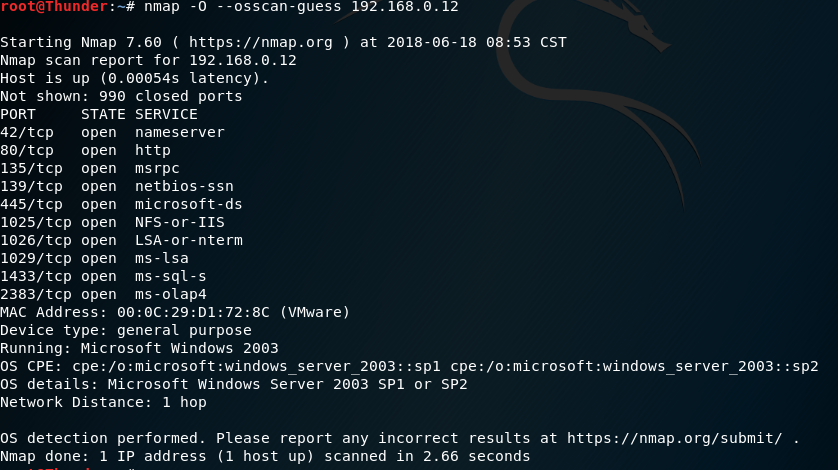Click the 80/tcp http port line
This screenshot has width=838, height=470.
coord(86,150)
